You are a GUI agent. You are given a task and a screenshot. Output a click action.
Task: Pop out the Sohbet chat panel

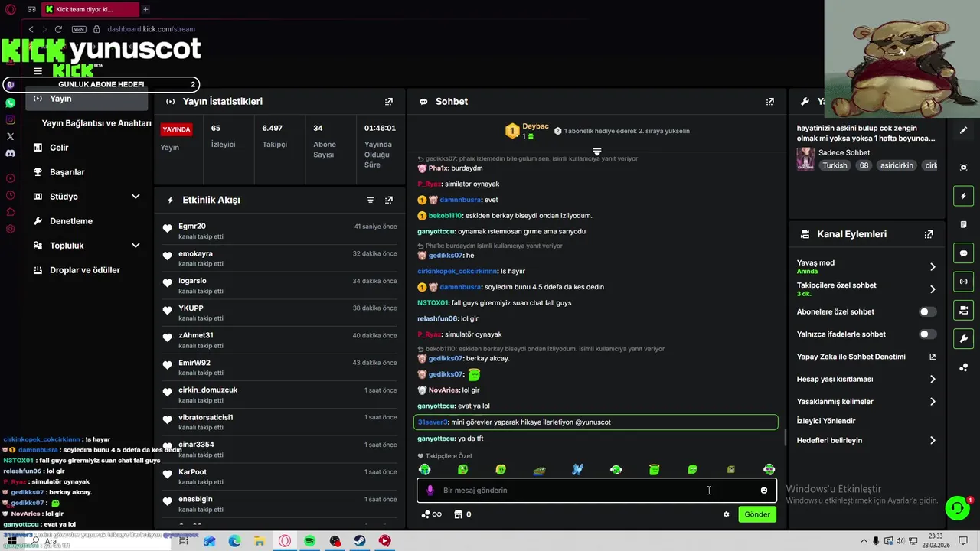pos(770,101)
